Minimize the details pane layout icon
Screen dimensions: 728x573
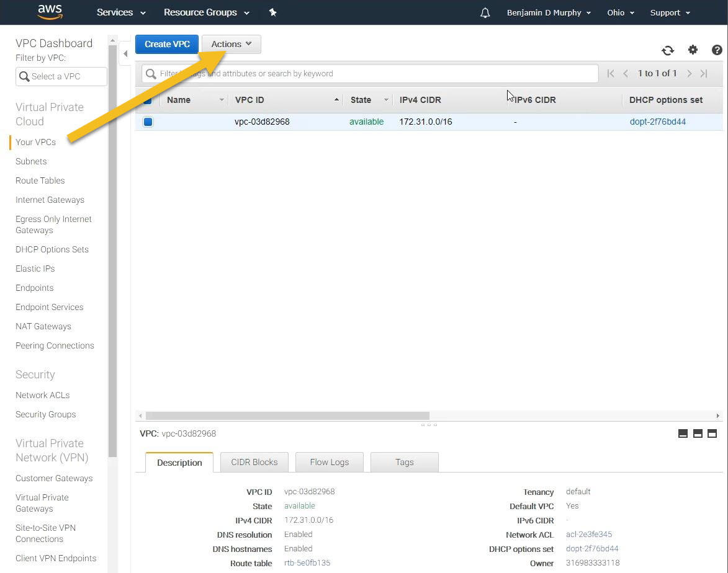(x=683, y=433)
